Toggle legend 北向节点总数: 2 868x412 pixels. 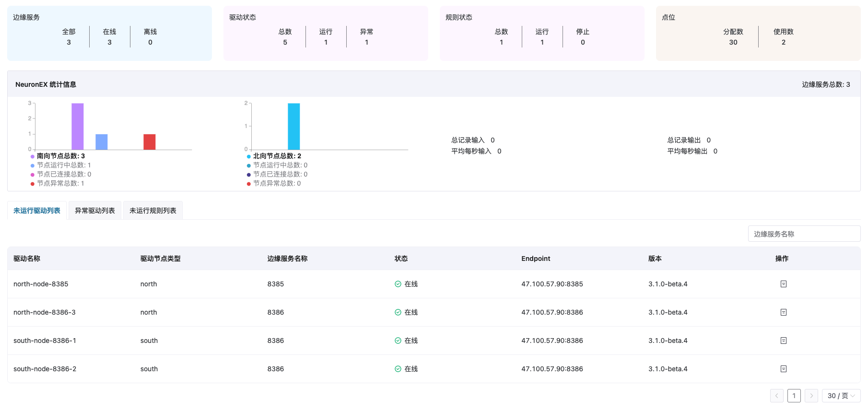(274, 156)
